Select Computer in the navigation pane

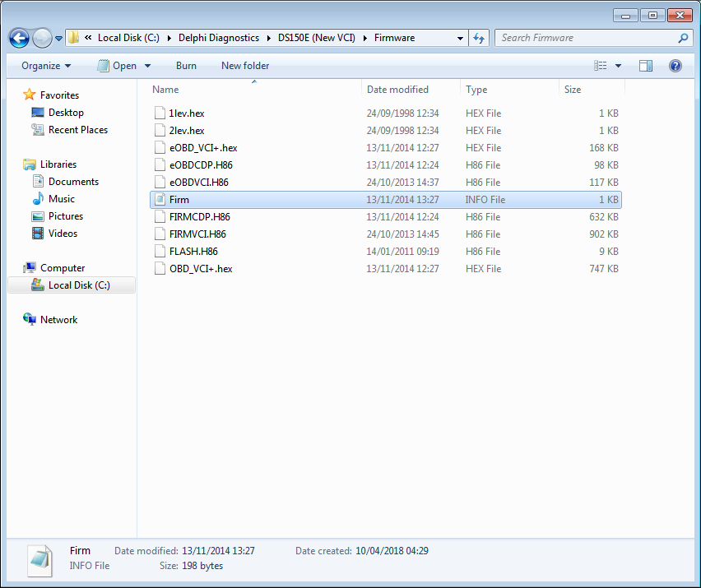[x=63, y=268]
